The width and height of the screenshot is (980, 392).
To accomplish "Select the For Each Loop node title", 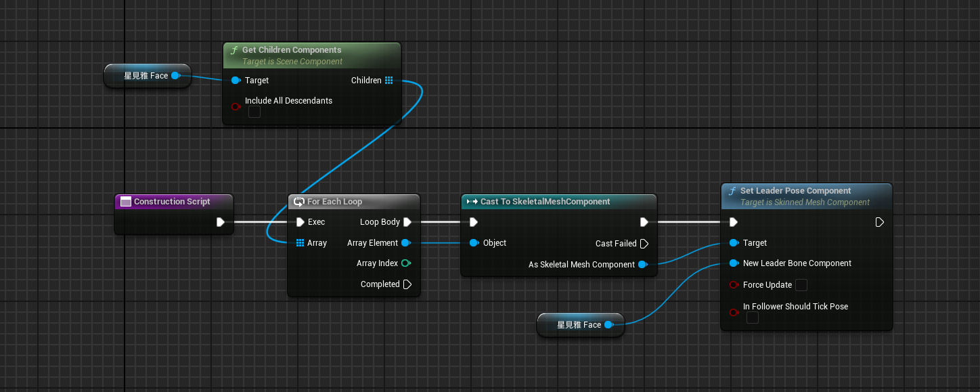I will click(x=334, y=202).
